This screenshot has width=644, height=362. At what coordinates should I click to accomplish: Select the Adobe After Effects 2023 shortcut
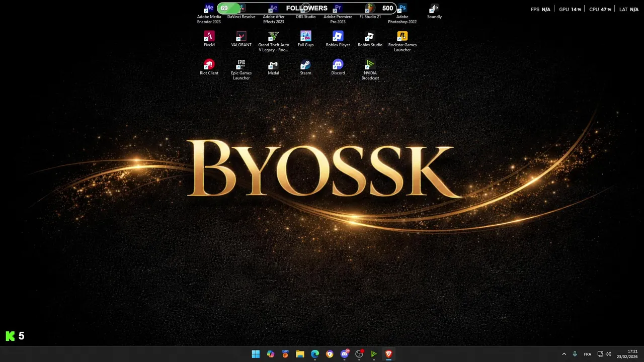273,14
